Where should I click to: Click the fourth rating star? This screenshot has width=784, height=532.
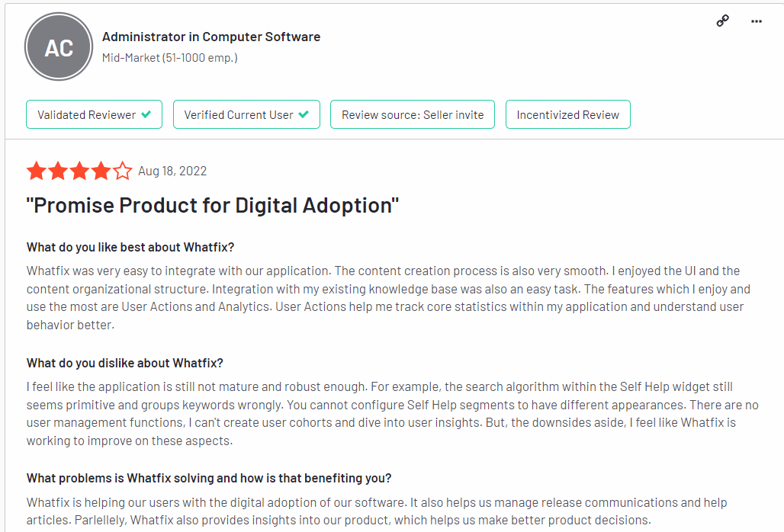(x=101, y=171)
